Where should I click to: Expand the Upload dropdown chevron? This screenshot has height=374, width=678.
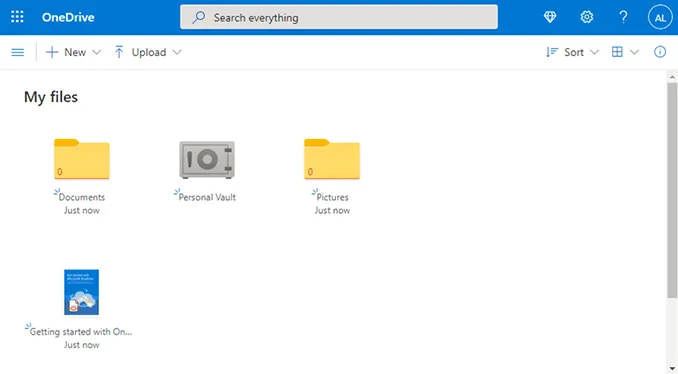click(177, 52)
